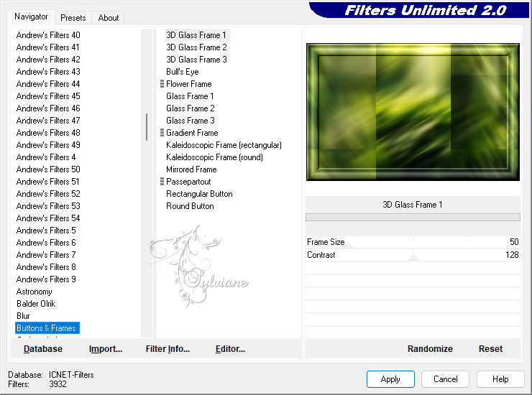Select Andrew's Filters 53 category
The height and width of the screenshot is (395, 532).
[48, 206]
